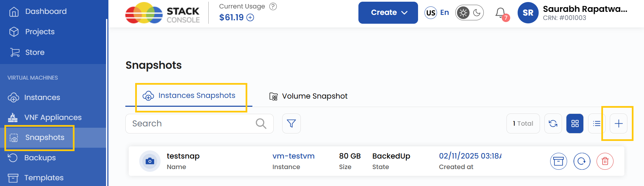
Task: Open the notifications bell
Action: pyautogui.click(x=500, y=13)
